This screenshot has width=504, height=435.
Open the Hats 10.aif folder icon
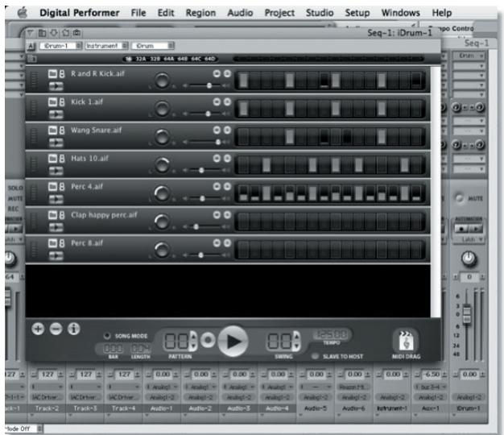[x=52, y=158]
